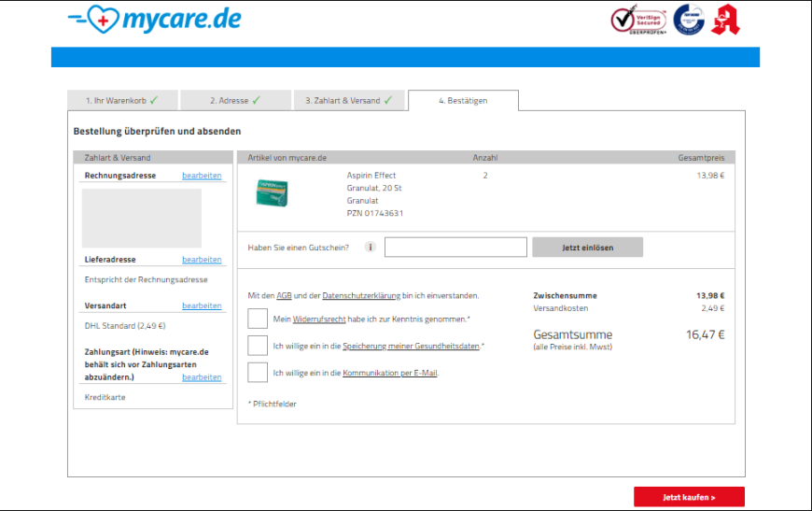The width and height of the screenshot is (812, 511).
Task: Tick the Widerrufsrecht checkbox
Action: (x=258, y=319)
